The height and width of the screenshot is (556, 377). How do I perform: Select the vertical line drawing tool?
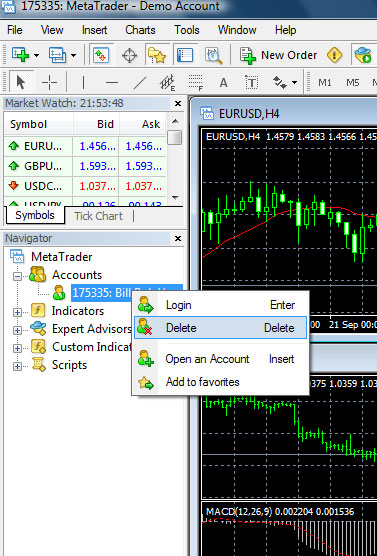tap(83, 83)
